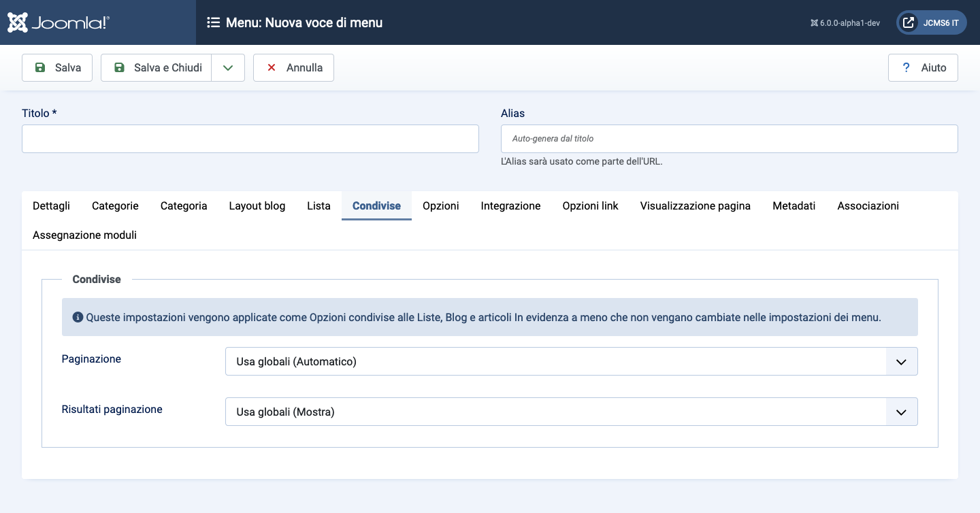The height and width of the screenshot is (513, 980).
Task: Open the Layout blog tab
Action: (x=257, y=205)
